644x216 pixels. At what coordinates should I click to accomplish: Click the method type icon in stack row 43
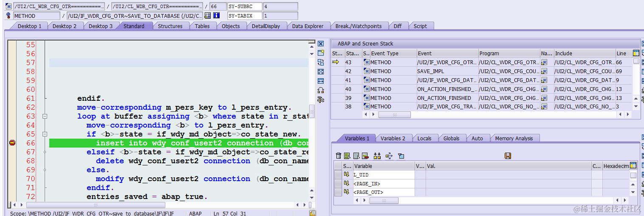[367, 63]
